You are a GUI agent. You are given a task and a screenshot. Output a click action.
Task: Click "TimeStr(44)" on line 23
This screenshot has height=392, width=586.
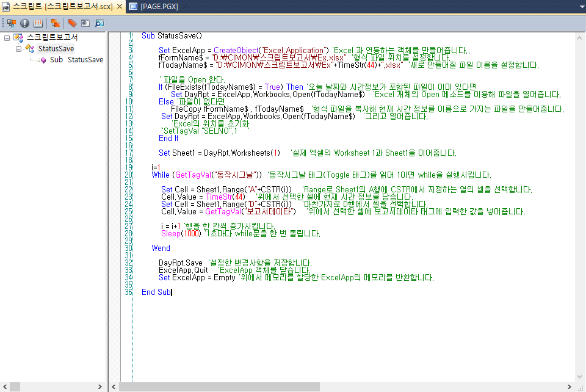click(x=225, y=197)
